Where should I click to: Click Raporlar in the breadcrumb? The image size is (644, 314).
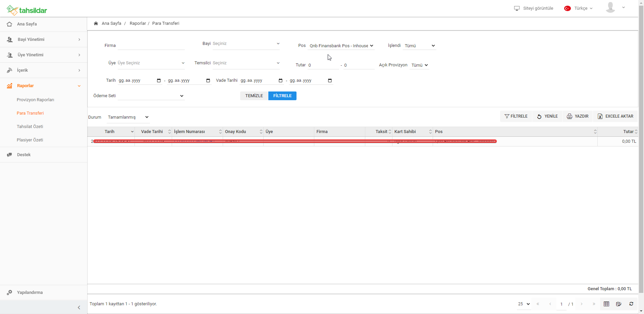138,23
